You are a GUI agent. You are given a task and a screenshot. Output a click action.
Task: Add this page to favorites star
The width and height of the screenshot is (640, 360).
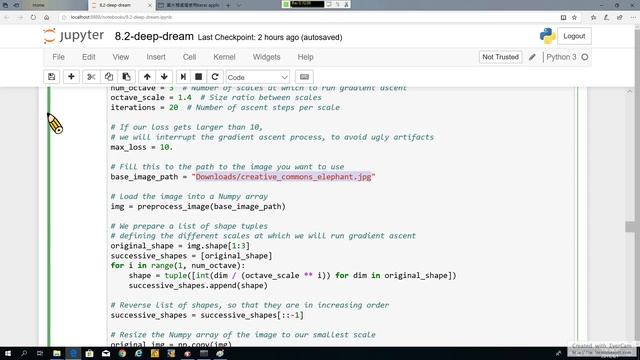coord(574,17)
